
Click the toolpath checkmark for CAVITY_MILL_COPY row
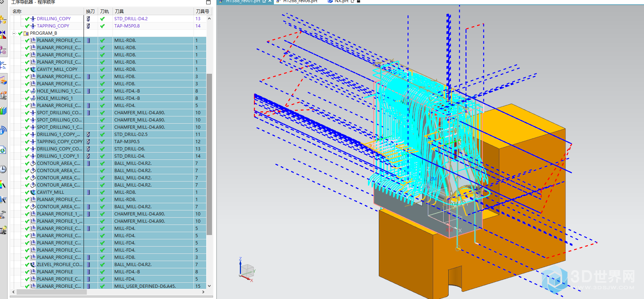point(102,69)
